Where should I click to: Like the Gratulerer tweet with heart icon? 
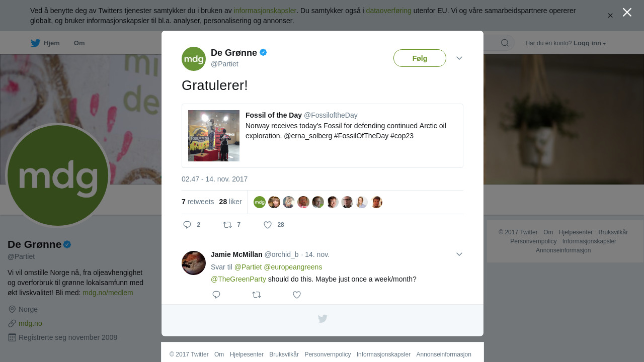tap(268, 225)
